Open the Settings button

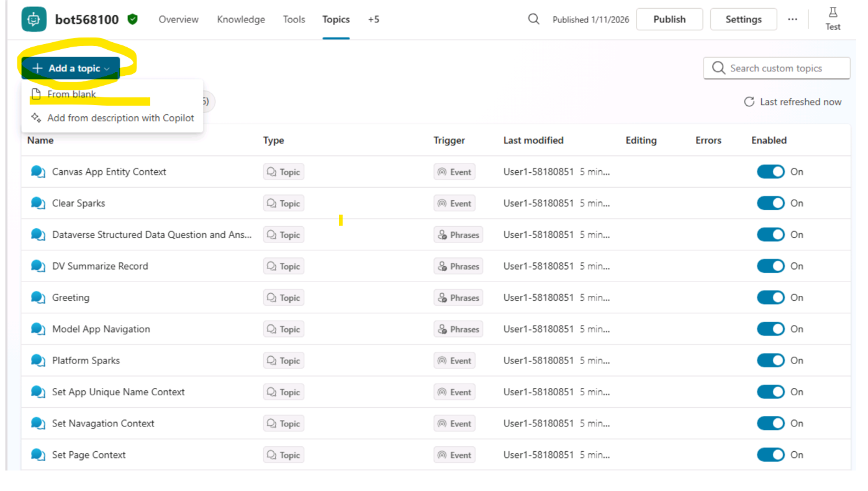point(743,19)
